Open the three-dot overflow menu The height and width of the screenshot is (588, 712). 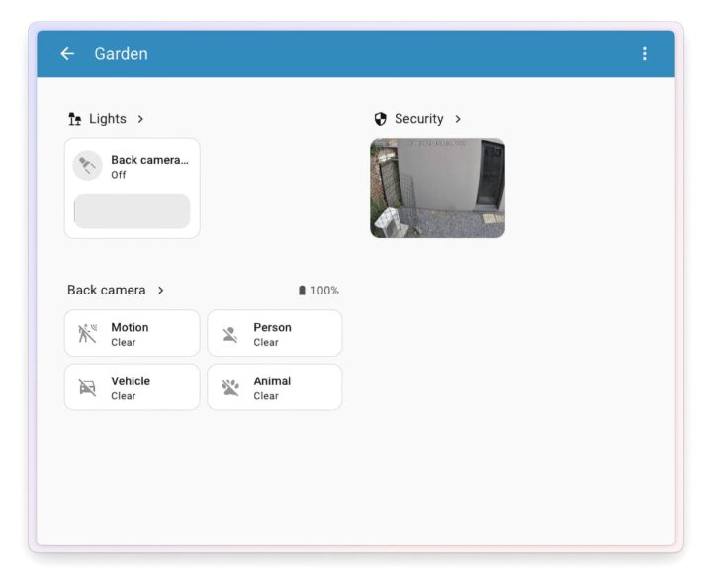point(645,54)
